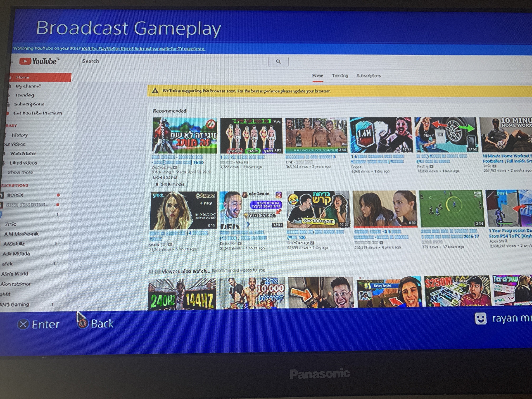Screen dimensions: 532x399
Task: Open the 10,000 food challenge thumbnail
Action: point(252,293)
